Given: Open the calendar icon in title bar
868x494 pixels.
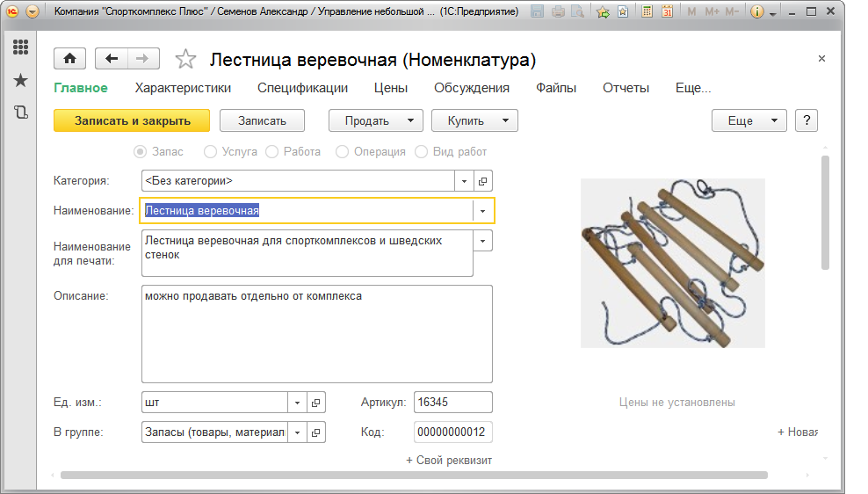Looking at the screenshot, I should [x=667, y=12].
